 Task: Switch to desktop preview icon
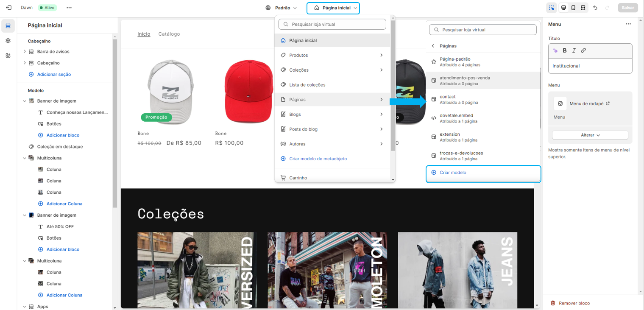[563, 8]
